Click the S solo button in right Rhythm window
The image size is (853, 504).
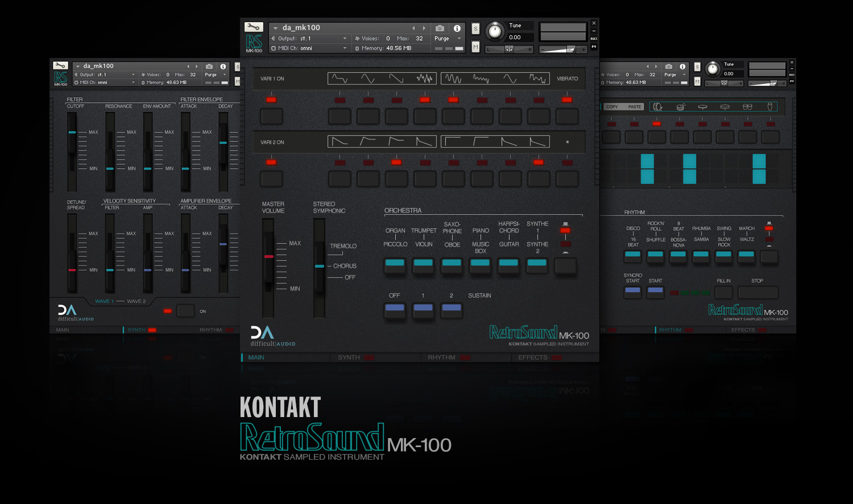click(x=697, y=67)
